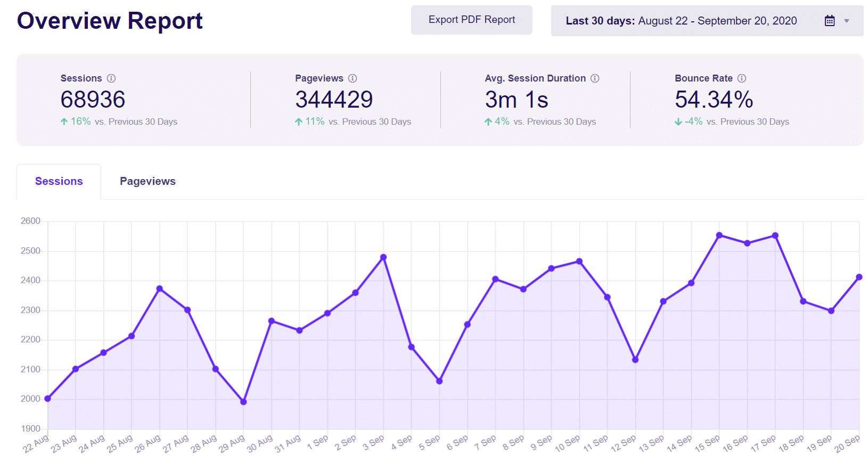Click the 4 Sep data point
Viewport: 868px width, 462px height.
(x=411, y=347)
